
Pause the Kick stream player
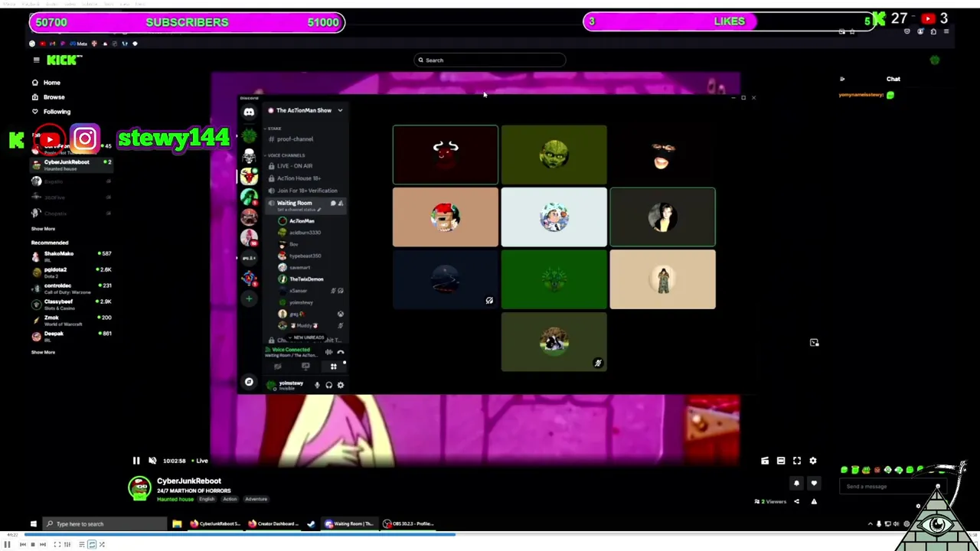coord(136,461)
